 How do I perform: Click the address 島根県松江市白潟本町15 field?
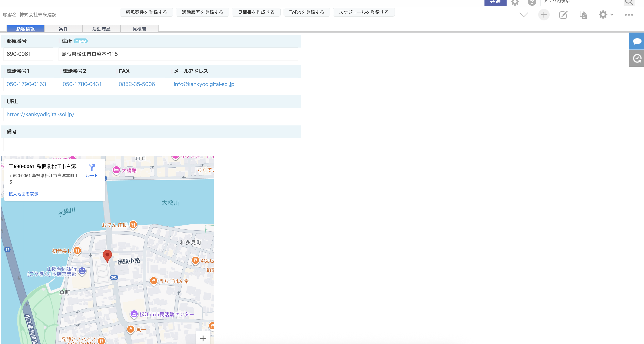[x=178, y=54]
